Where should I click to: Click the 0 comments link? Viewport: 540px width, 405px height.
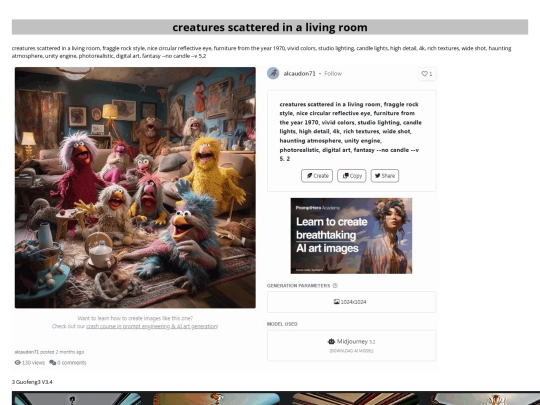pos(72,362)
